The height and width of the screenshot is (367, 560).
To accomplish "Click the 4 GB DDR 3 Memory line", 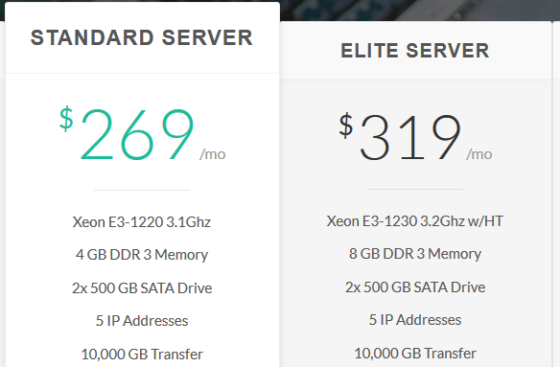I will point(142,255).
